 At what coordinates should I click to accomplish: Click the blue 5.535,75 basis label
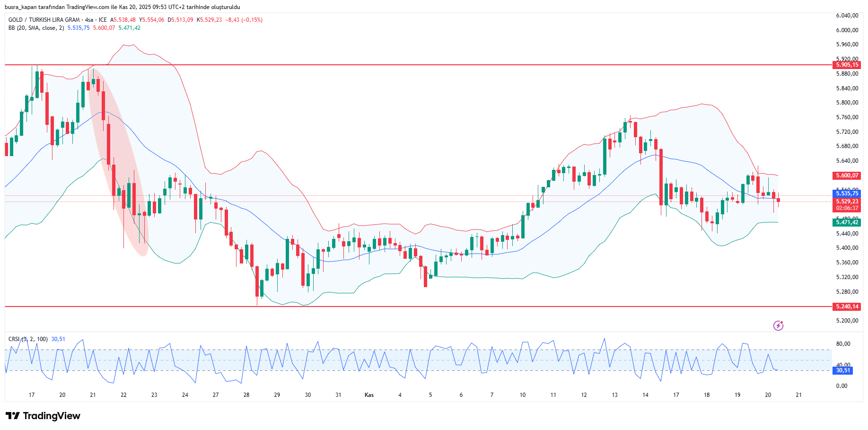(847, 193)
